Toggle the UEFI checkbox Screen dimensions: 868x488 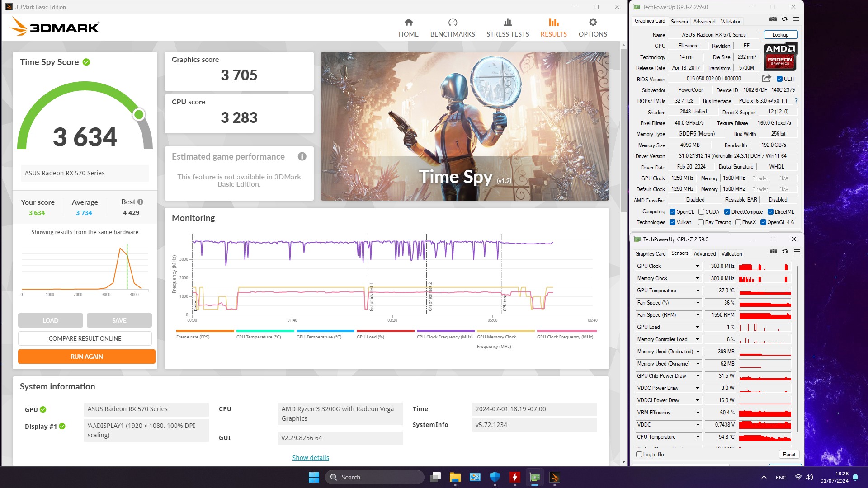tap(779, 79)
